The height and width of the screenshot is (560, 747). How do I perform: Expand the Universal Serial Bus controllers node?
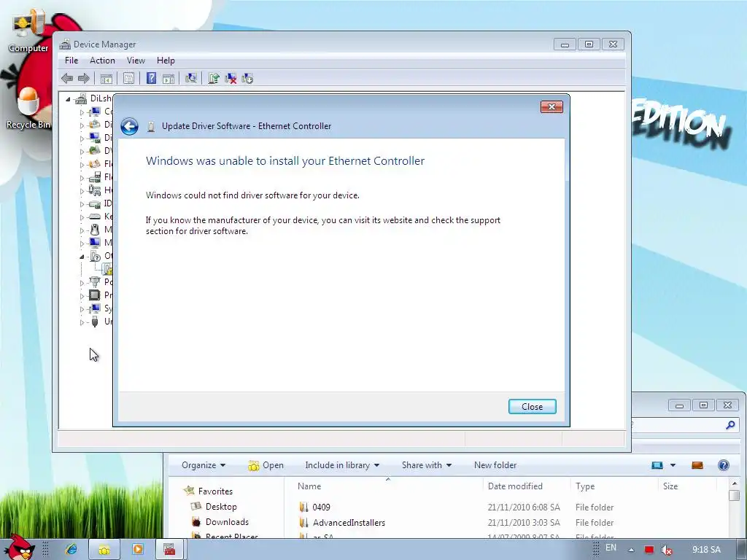(82, 322)
